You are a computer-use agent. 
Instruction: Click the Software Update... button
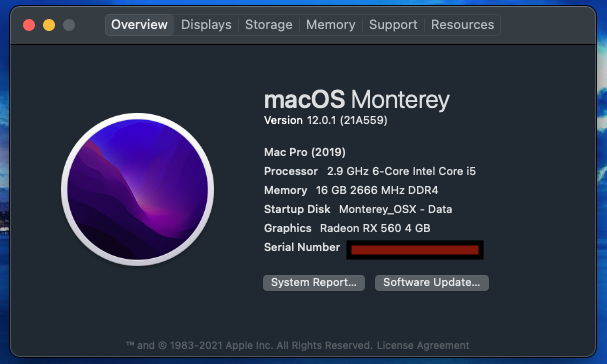point(432,283)
